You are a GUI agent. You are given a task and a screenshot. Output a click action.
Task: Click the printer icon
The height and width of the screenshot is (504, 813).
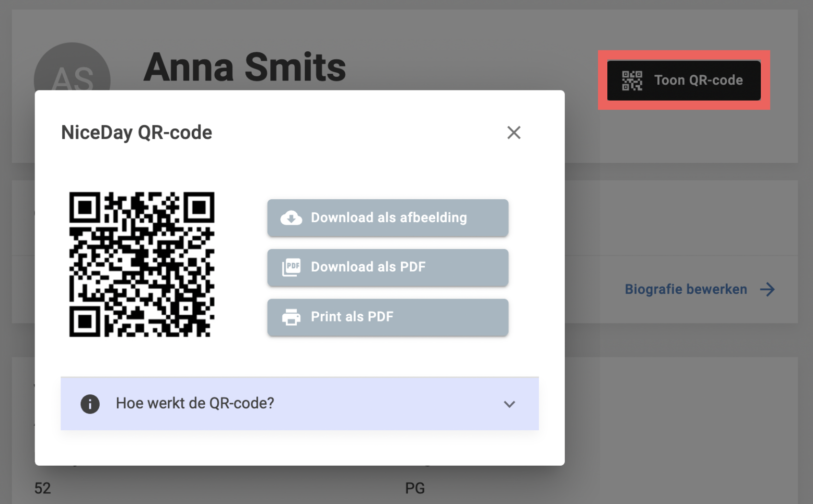pyautogui.click(x=291, y=317)
